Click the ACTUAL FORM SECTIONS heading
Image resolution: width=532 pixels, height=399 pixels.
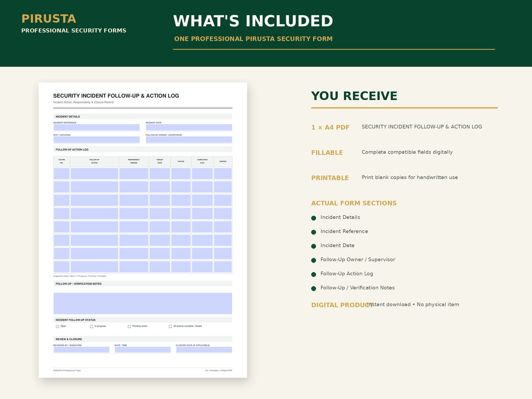click(x=354, y=203)
